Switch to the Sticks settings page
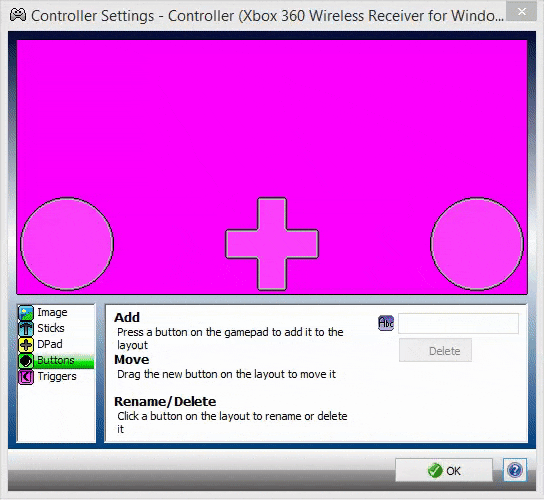Screen dimensions: 544x500 tap(56, 329)
